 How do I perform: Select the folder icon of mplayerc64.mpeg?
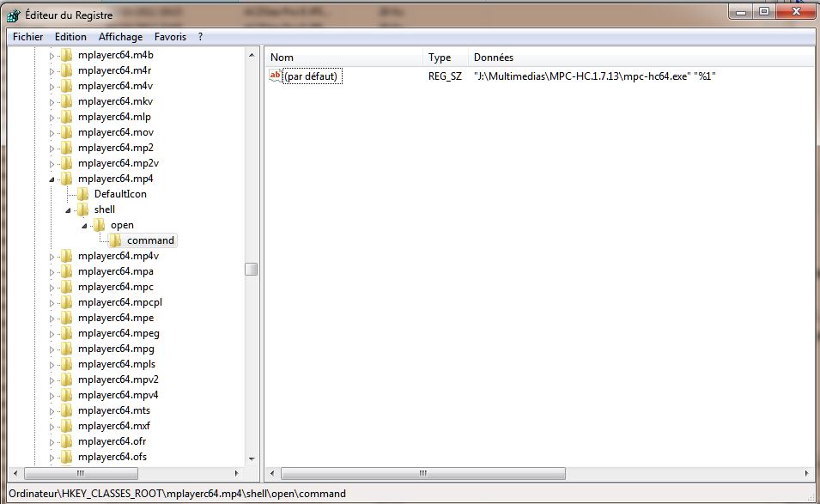click(66, 333)
